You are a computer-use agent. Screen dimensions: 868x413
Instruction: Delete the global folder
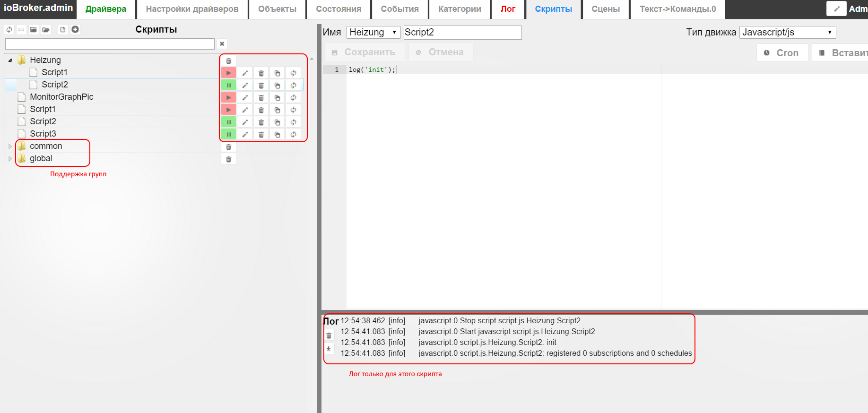pos(228,159)
